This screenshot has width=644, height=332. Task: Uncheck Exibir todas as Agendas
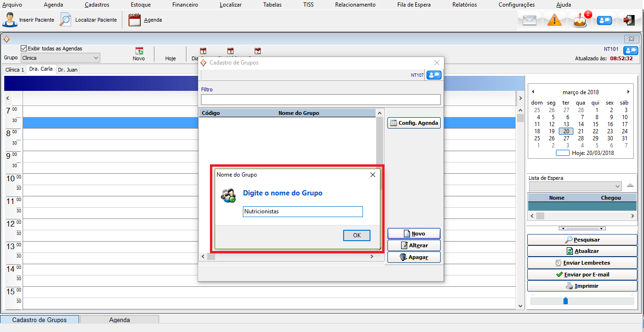tap(24, 49)
